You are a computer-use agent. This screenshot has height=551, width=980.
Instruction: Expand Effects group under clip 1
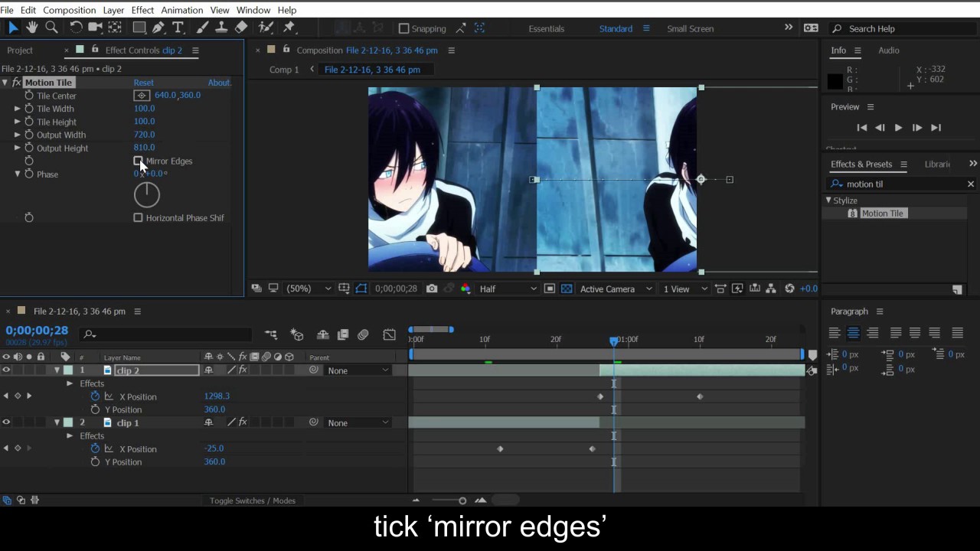pos(70,435)
